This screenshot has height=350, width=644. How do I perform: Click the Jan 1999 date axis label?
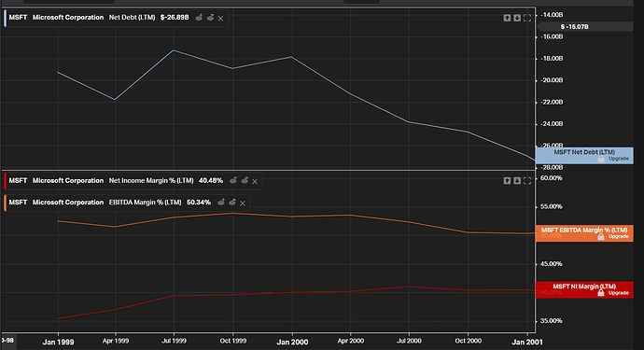(x=58, y=342)
